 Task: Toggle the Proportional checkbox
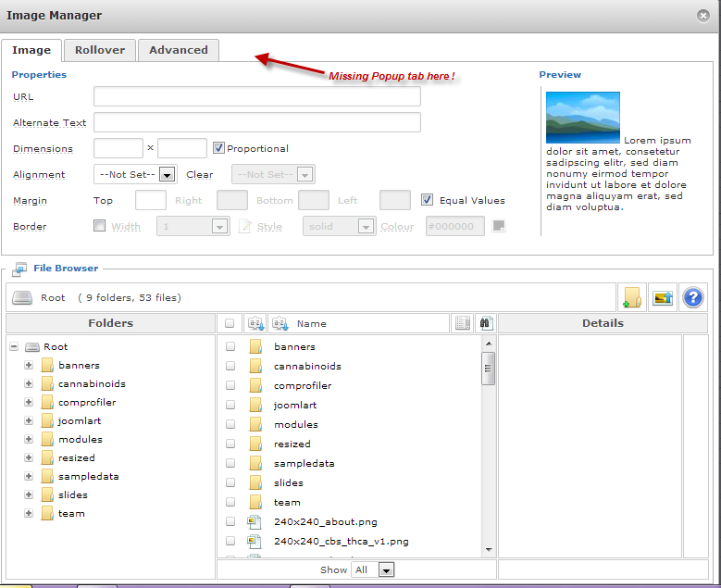218,148
